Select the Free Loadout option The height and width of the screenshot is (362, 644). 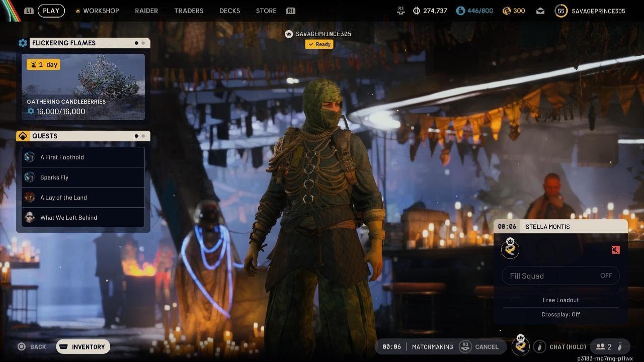click(x=560, y=300)
